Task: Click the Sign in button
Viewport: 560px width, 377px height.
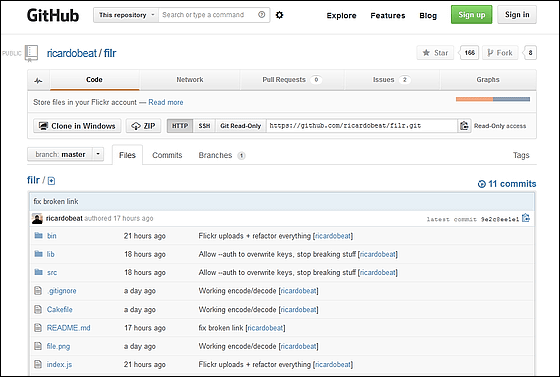Action: point(517,15)
